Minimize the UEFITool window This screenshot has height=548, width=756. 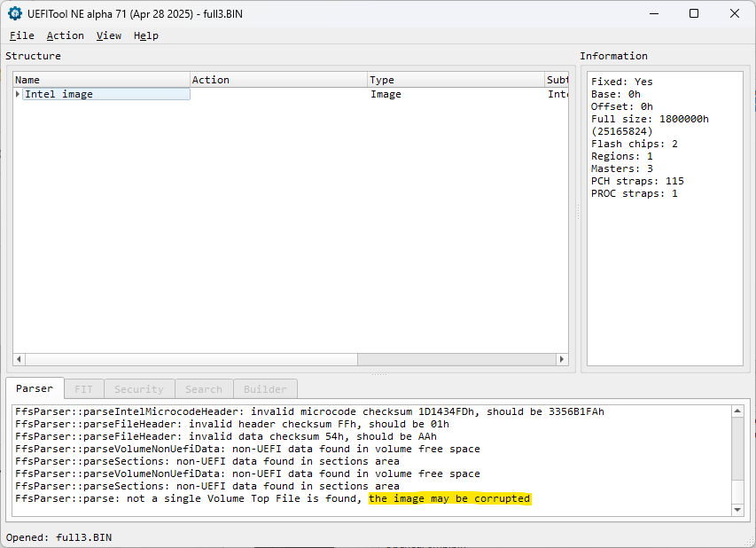click(654, 13)
